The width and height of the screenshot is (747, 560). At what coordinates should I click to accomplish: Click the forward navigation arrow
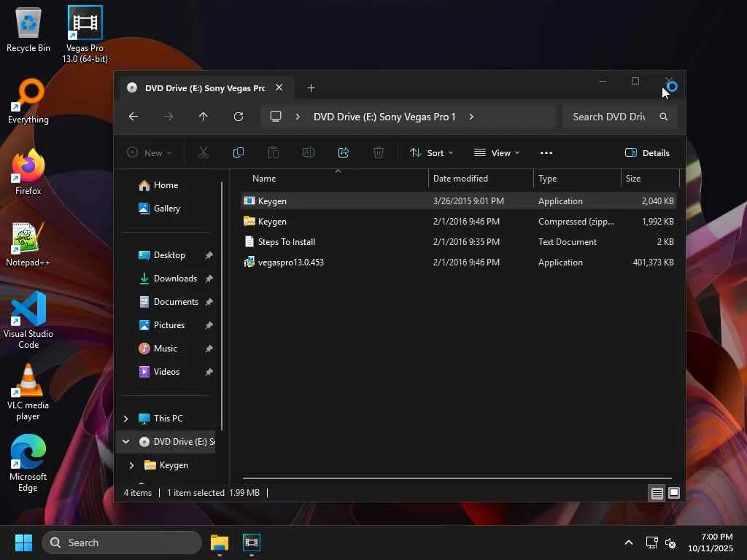[x=169, y=117]
